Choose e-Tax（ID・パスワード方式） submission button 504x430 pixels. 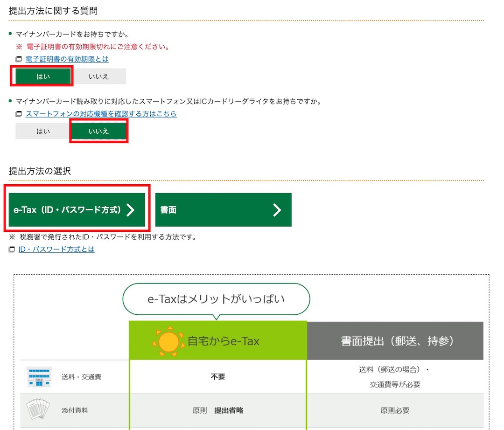[x=77, y=210]
